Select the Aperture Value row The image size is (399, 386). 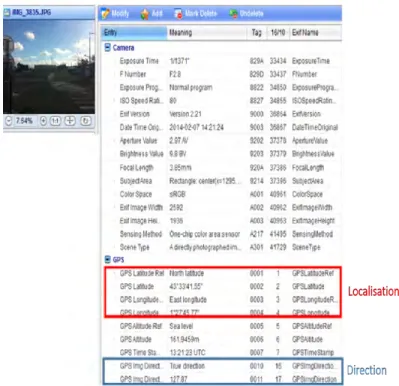[222, 141]
